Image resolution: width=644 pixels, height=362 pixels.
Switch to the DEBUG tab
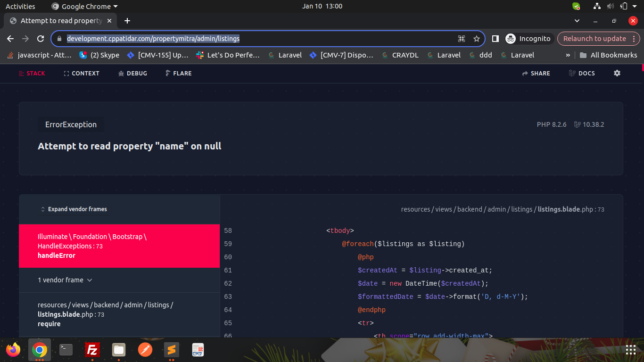pos(132,74)
